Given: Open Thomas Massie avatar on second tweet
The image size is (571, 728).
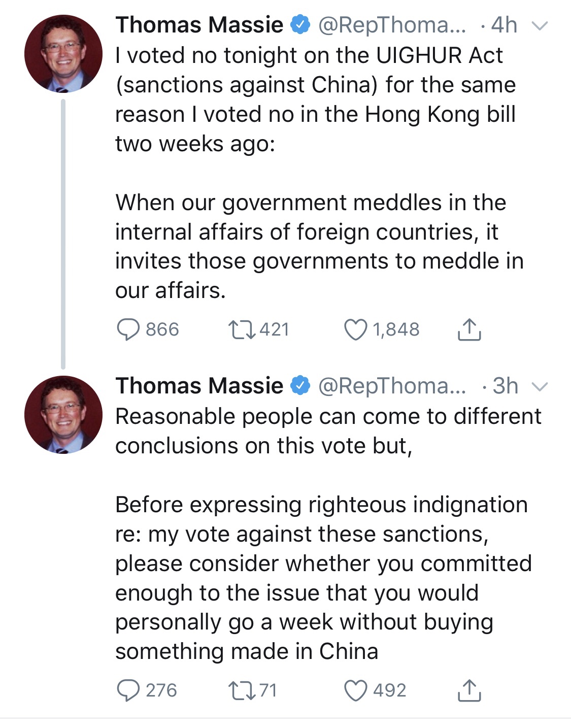Looking at the screenshot, I should [63, 415].
